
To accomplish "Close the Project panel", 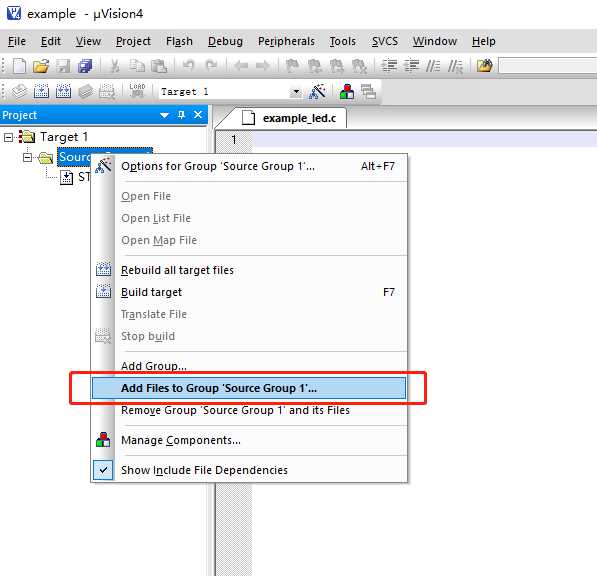I will point(198,115).
